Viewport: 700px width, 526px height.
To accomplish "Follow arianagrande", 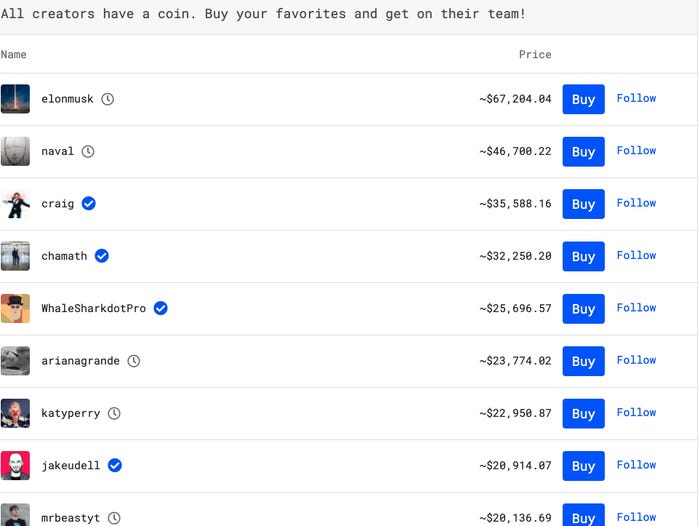I will pos(636,360).
